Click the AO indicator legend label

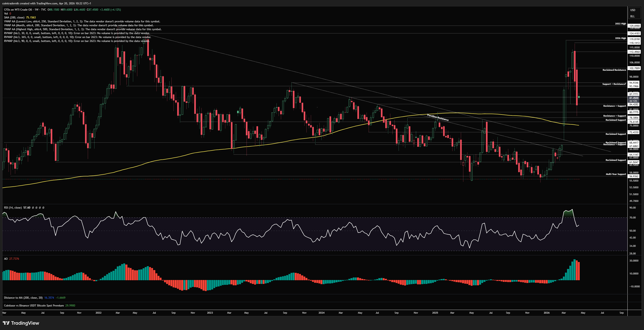click(6, 259)
